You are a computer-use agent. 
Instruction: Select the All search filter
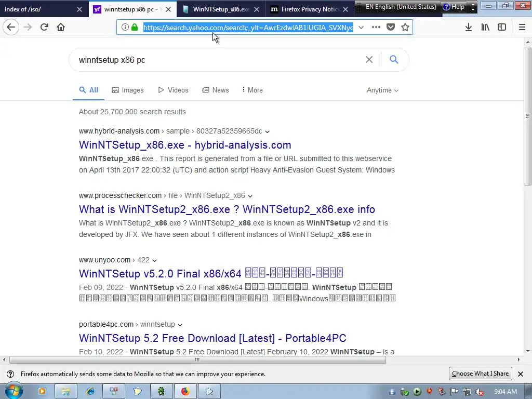click(88, 90)
